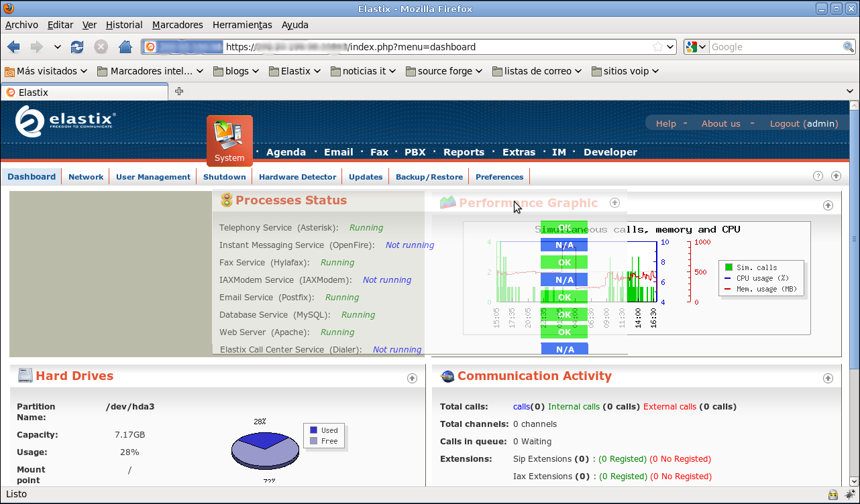860x504 pixels.
Task: Open the Fax module
Action: click(379, 152)
